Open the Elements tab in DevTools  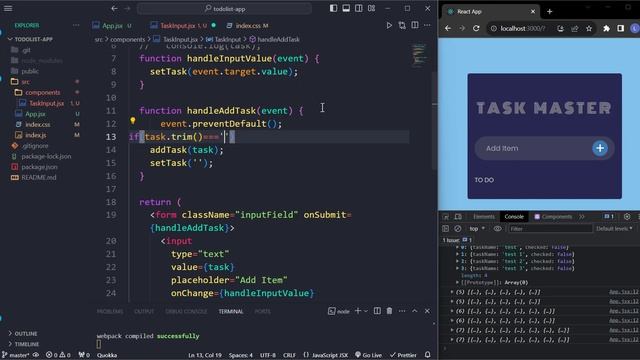coord(484,217)
